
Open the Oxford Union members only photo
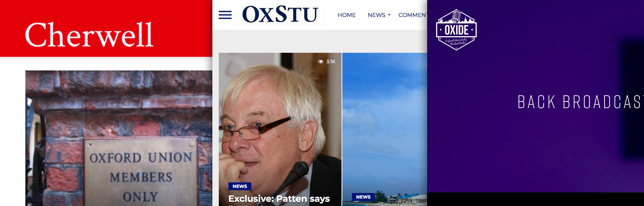[x=119, y=138]
